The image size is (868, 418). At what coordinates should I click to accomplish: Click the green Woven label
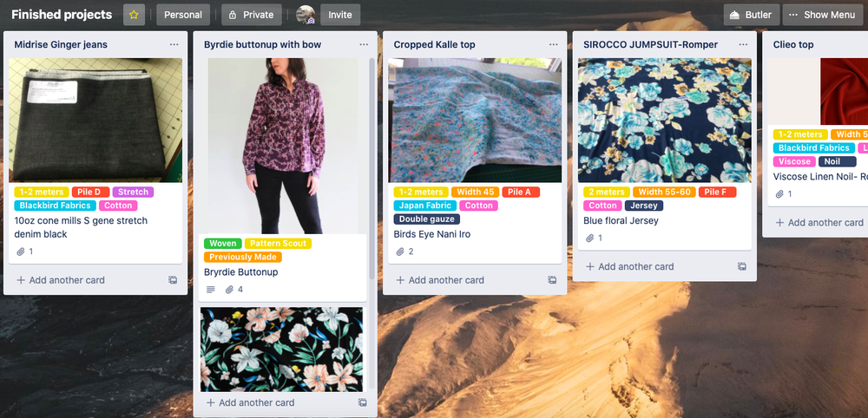[222, 244]
